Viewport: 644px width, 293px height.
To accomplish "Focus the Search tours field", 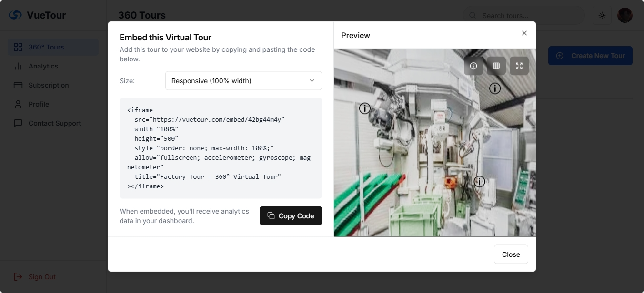I will pyautogui.click(x=524, y=16).
